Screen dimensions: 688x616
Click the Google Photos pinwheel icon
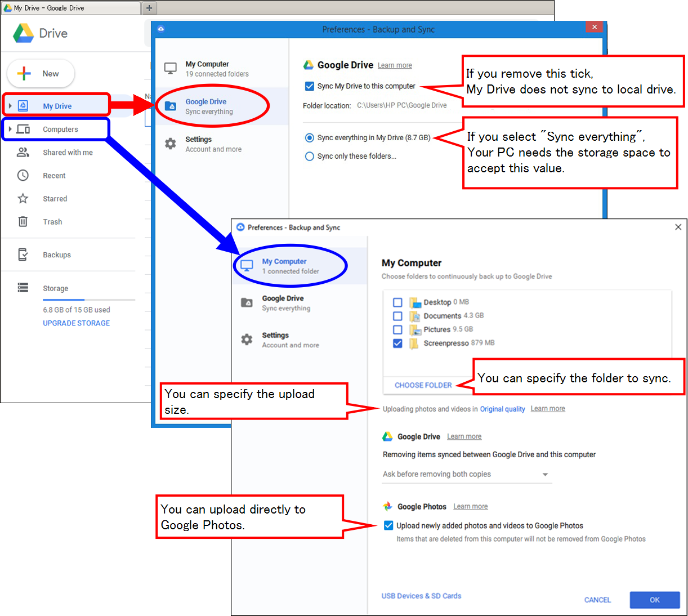click(387, 506)
